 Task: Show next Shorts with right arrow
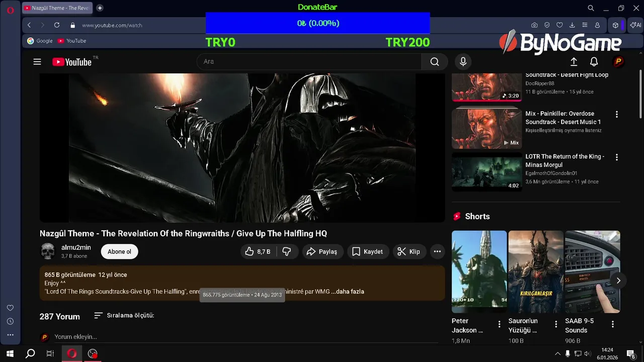coord(618,281)
